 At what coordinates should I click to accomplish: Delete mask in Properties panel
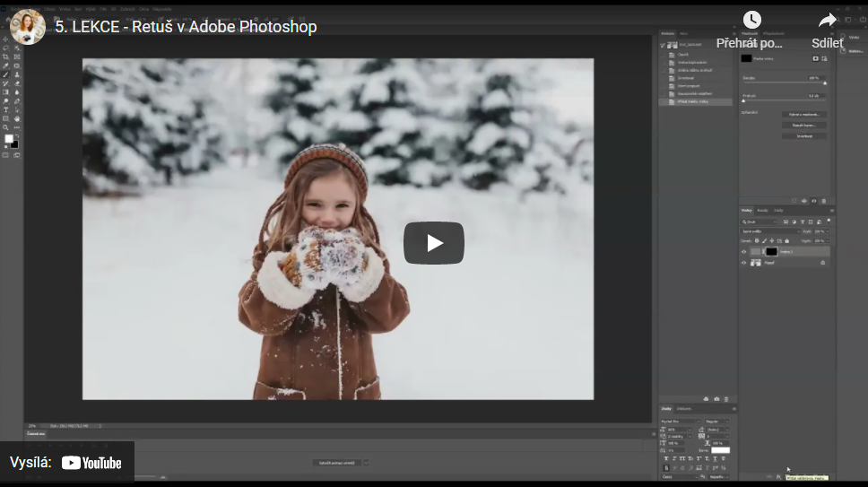(824, 201)
